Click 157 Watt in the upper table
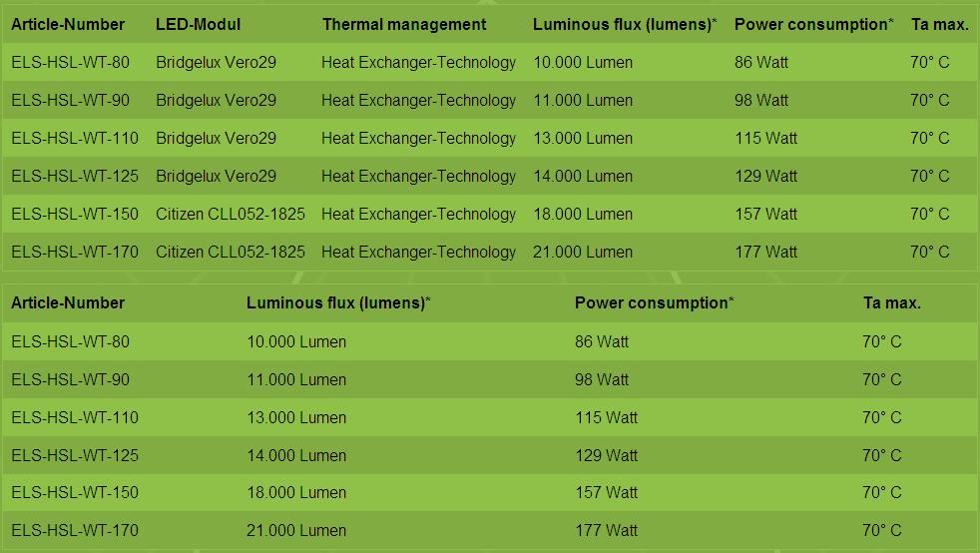The width and height of the screenshot is (980, 553). (x=765, y=214)
